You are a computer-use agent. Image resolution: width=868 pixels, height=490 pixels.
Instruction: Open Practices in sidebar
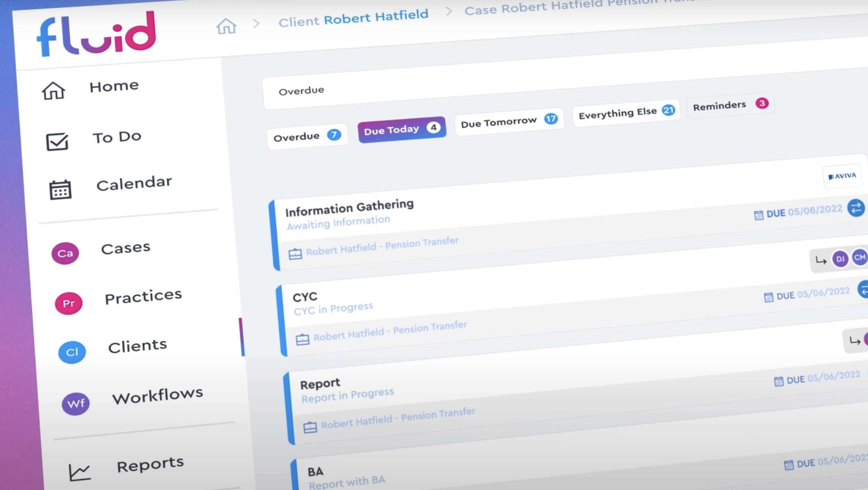pos(143,297)
